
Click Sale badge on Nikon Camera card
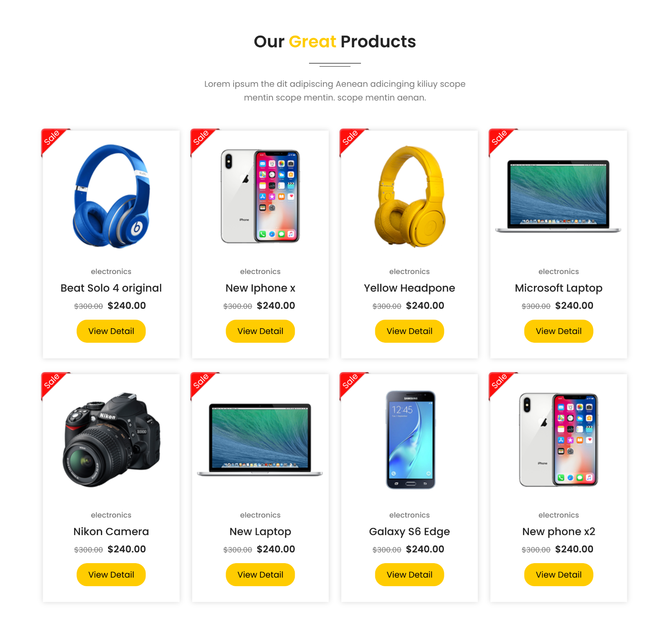point(53,384)
